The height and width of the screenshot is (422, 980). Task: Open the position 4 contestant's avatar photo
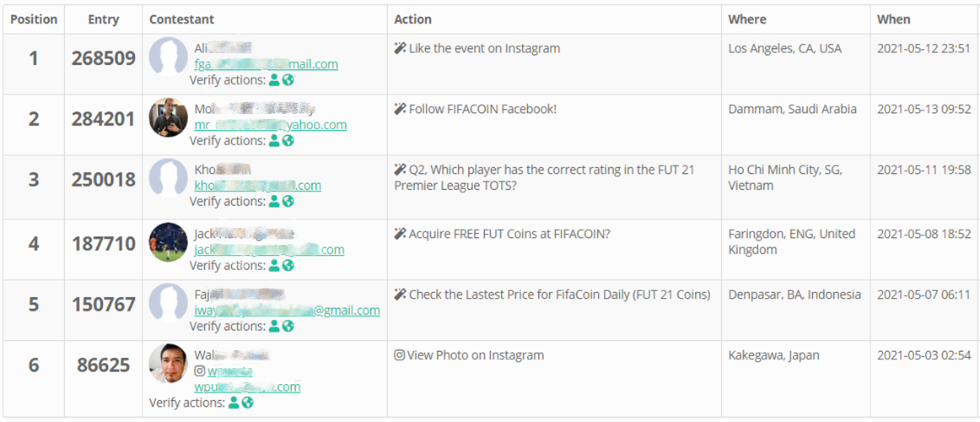(x=168, y=242)
